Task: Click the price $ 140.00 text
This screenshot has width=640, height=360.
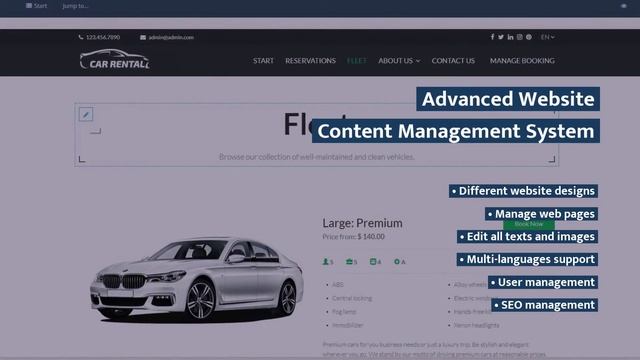Action: click(371, 237)
